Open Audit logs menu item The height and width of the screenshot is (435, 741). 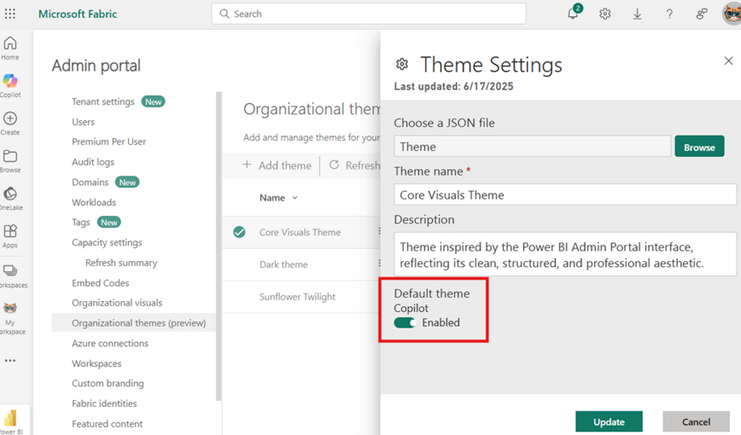93,162
